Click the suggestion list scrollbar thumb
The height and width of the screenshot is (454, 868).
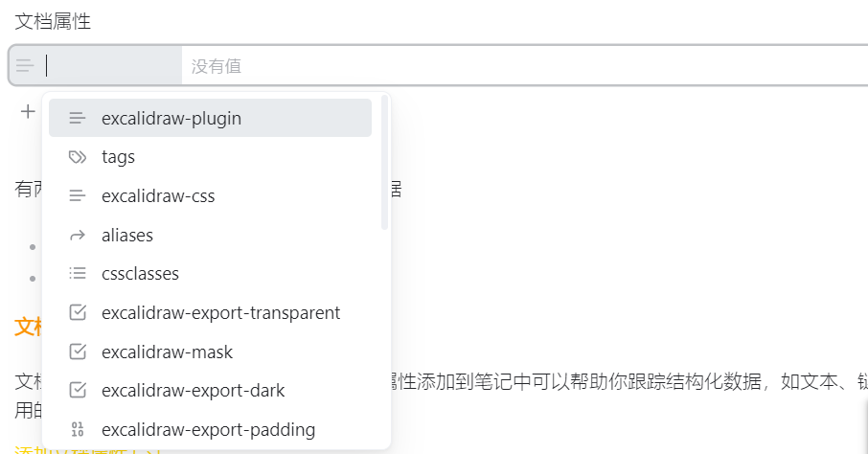[x=384, y=163]
